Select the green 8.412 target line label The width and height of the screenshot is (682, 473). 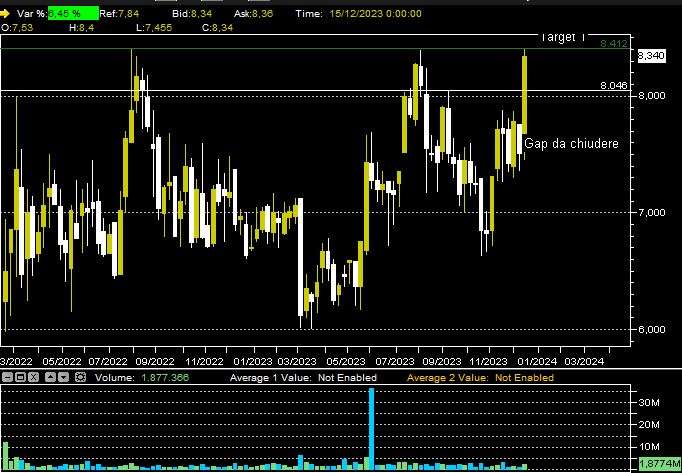coord(614,44)
